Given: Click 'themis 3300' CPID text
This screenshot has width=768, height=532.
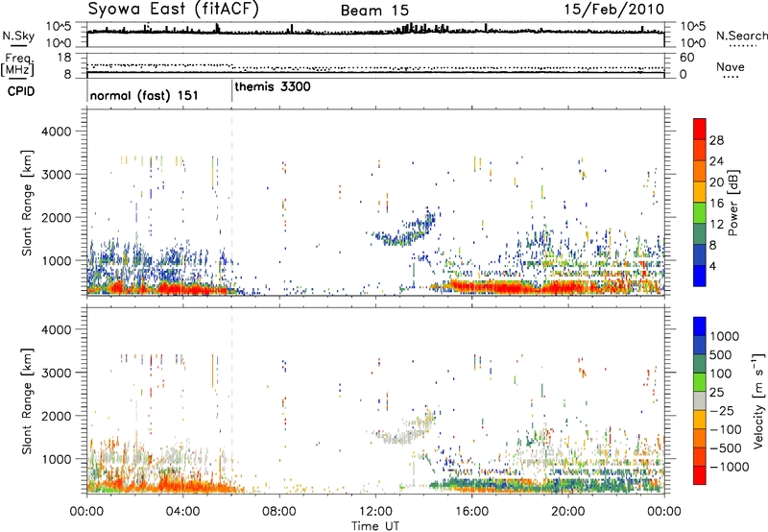Looking at the screenshot, I should click(273, 86).
